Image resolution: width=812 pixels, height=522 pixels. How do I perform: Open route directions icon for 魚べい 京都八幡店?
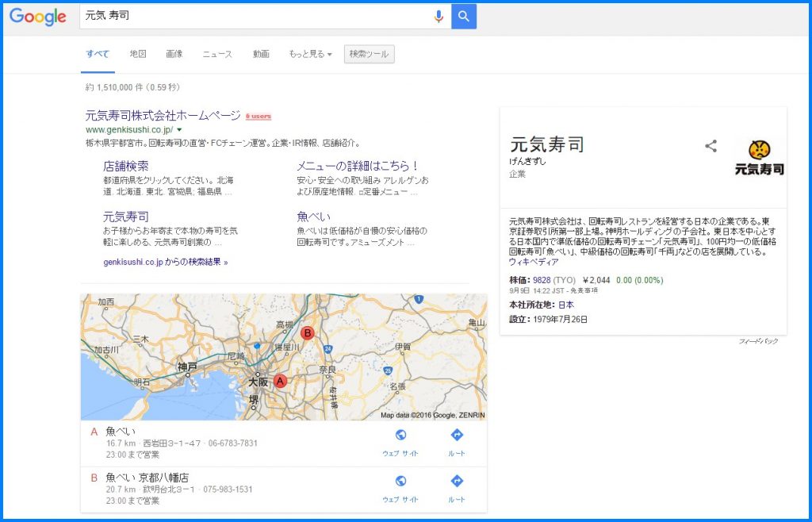click(456, 482)
